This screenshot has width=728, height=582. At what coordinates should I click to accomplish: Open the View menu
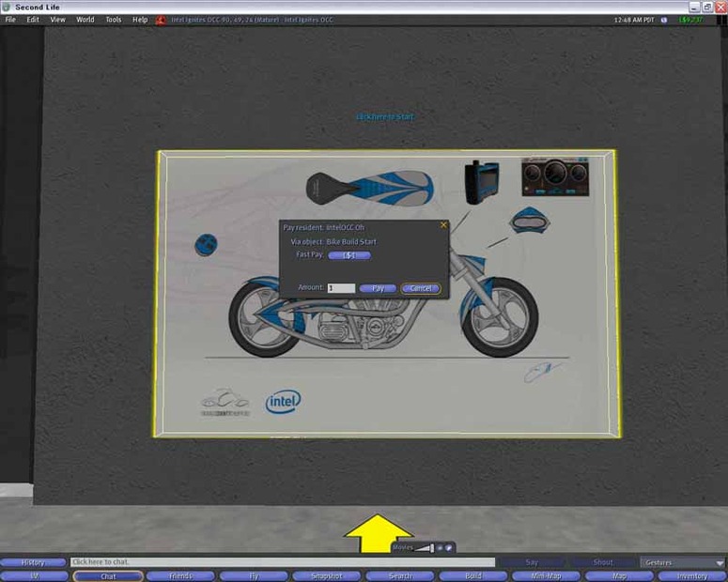coord(57,20)
